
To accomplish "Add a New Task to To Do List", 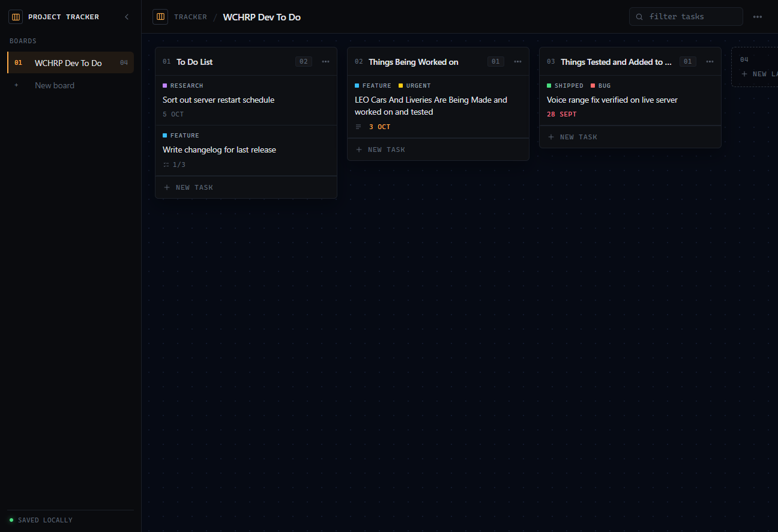I will pyautogui.click(x=246, y=187).
